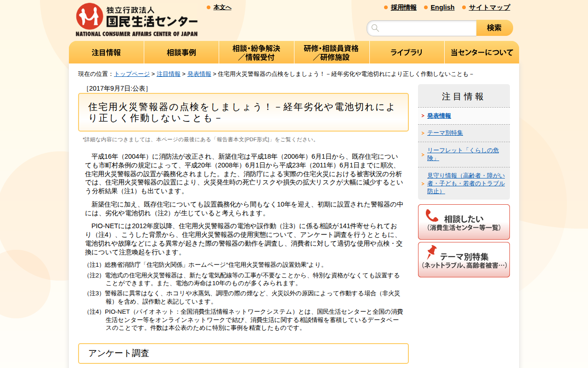This screenshot has height=368, width=588.
Task: Expand リーフレット「くらしの危険」 in the sidebar
Action: pos(461,153)
